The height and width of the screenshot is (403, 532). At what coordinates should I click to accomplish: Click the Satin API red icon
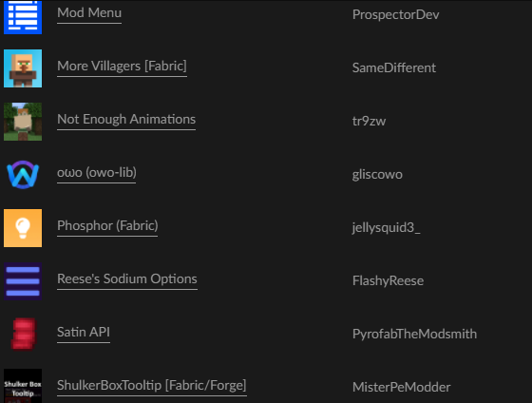tap(23, 334)
